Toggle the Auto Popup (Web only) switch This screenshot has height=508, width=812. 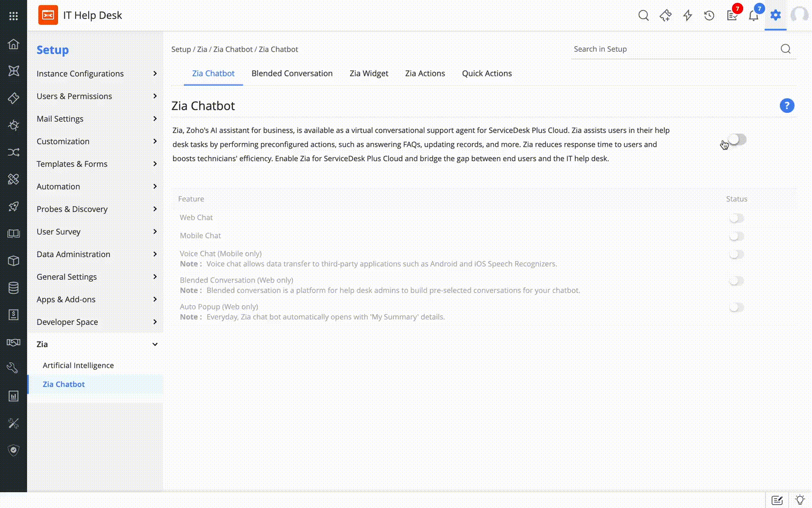pos(736,307)
